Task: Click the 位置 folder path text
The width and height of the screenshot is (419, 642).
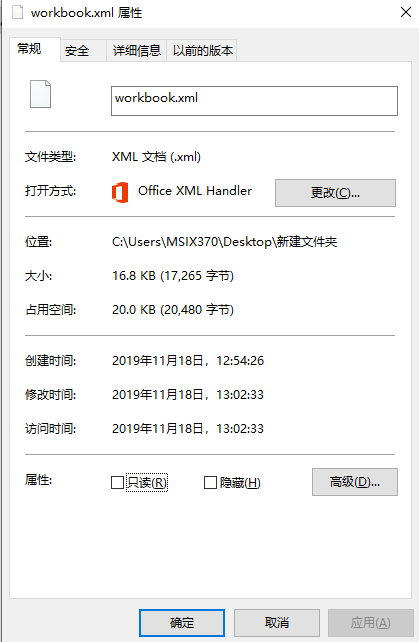Action: tap(224, 242)
